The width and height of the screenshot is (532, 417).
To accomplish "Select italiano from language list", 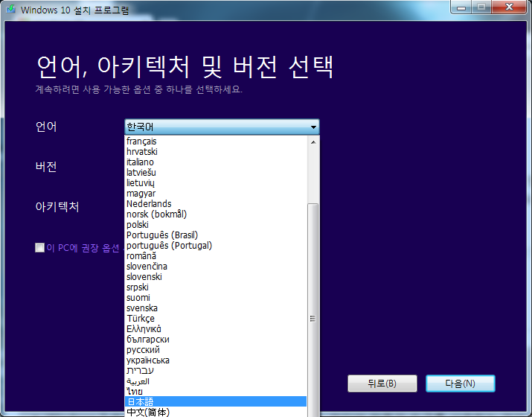I will click(216, 162).
